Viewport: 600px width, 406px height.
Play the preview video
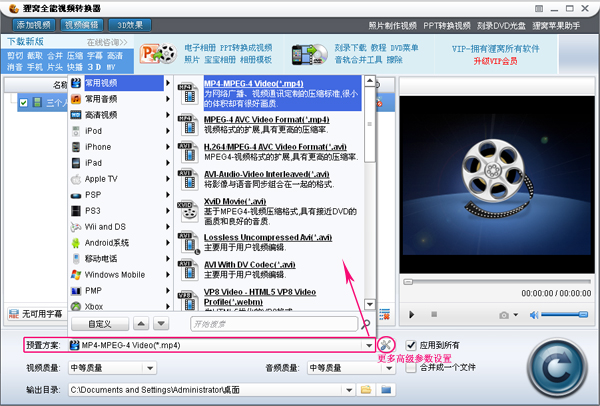coord(411,315)
